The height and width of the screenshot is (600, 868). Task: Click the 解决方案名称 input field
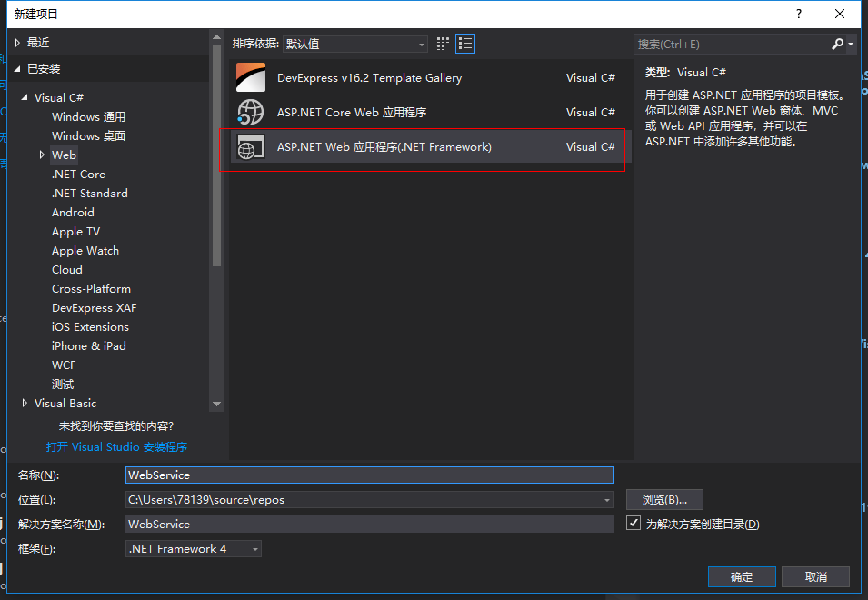pos(369,525)
